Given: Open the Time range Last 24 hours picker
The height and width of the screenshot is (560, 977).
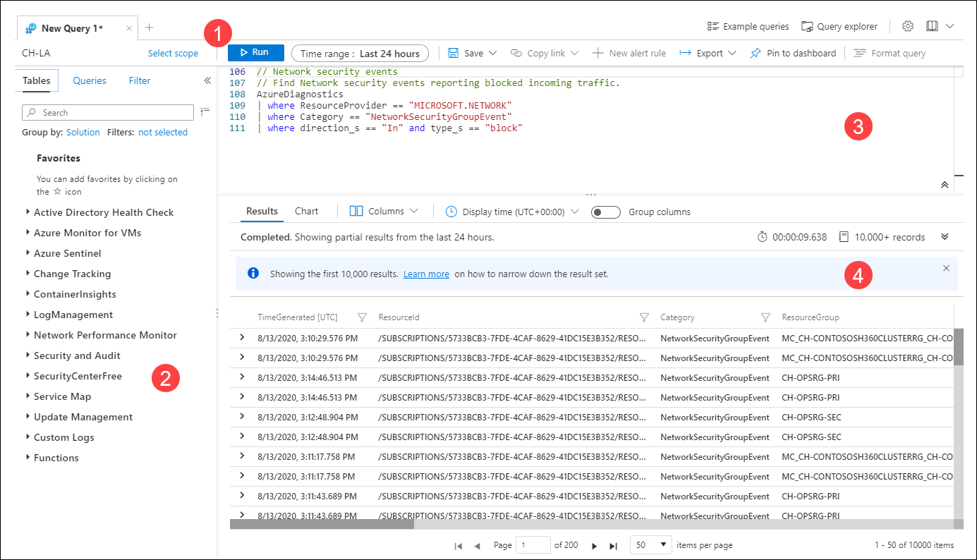Looking at the screenshot, I should pos(360,54).
